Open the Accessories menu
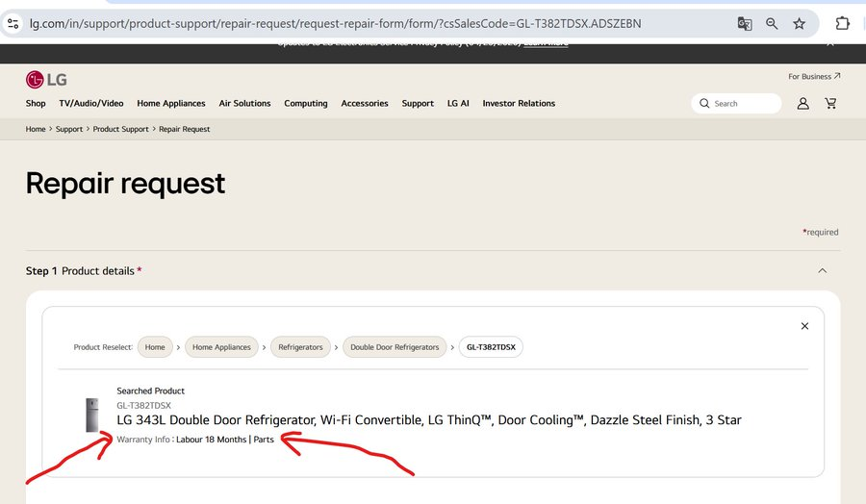The image size is (866, 504). (x=365, y=103)
